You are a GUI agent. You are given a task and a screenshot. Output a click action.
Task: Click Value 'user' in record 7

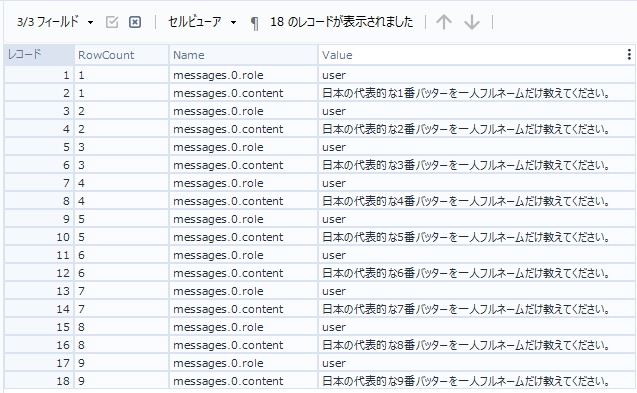click(x=477, y=183)
